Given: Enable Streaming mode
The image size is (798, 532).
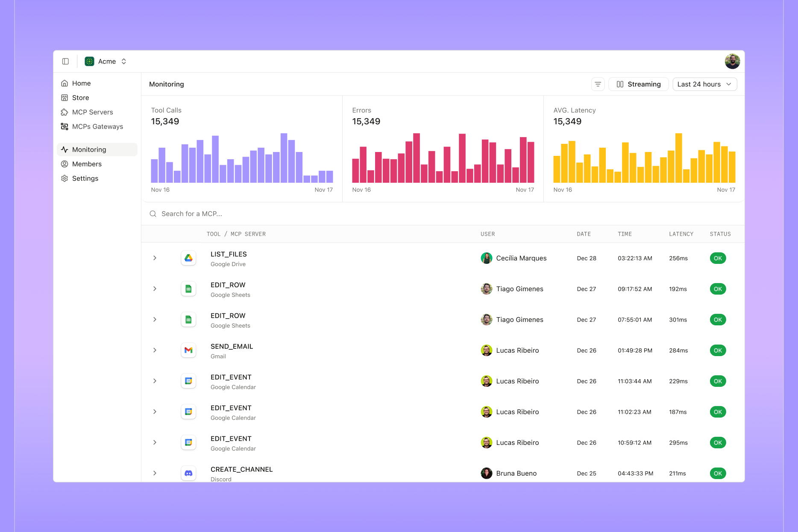Looking at the screenshot, I should point(638,84).
